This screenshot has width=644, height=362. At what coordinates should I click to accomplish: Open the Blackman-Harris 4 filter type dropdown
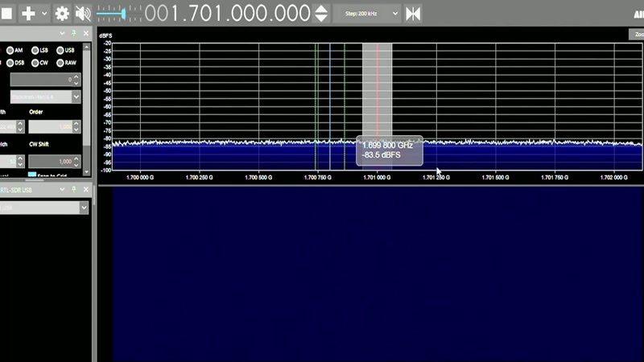click(x=45, y=97)
